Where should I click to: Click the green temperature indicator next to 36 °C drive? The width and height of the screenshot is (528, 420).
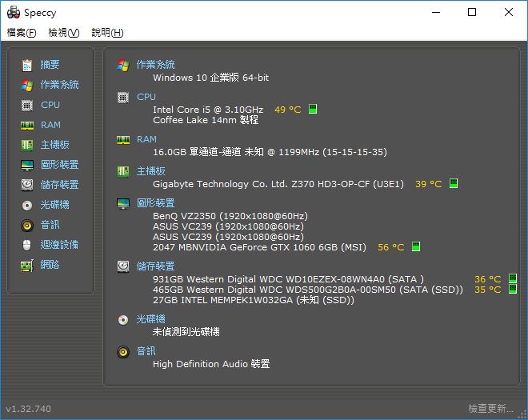coord(513,278)
